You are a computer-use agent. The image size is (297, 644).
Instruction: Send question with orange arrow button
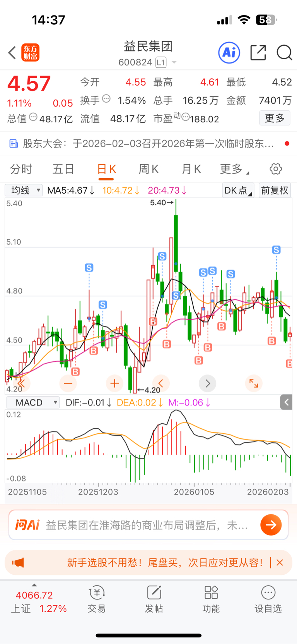click(x=271, y=525)
